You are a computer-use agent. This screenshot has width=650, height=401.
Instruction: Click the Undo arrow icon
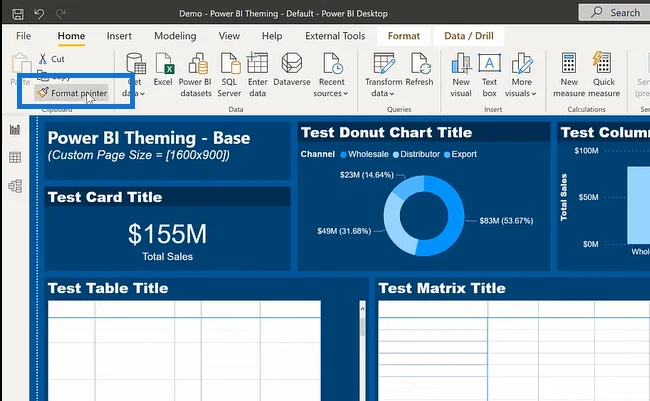point(39,14)
